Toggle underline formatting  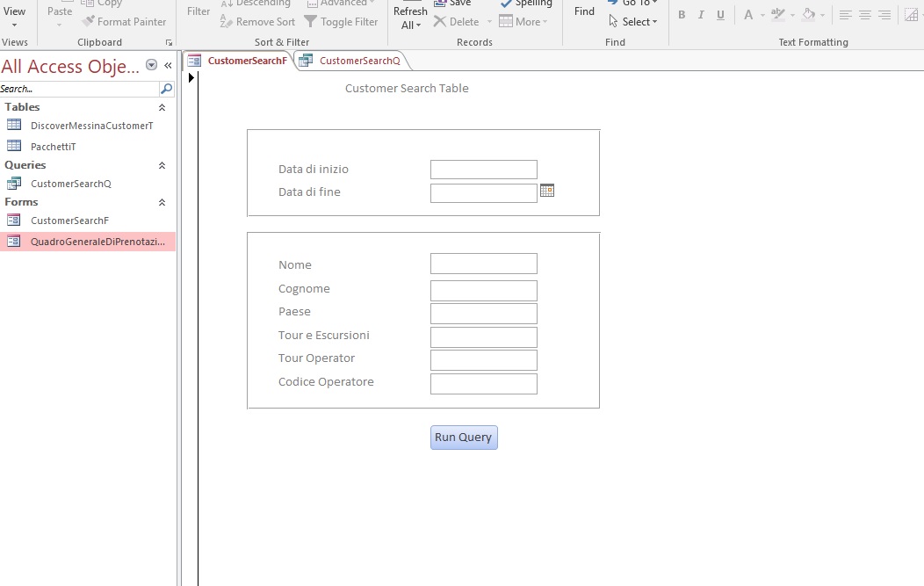click(x=721, y=15)
